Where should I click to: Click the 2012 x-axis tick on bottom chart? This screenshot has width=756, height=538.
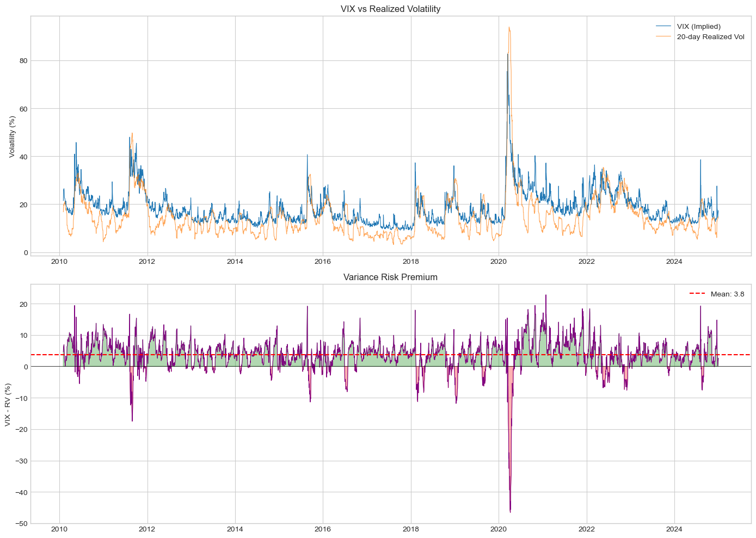147,529
